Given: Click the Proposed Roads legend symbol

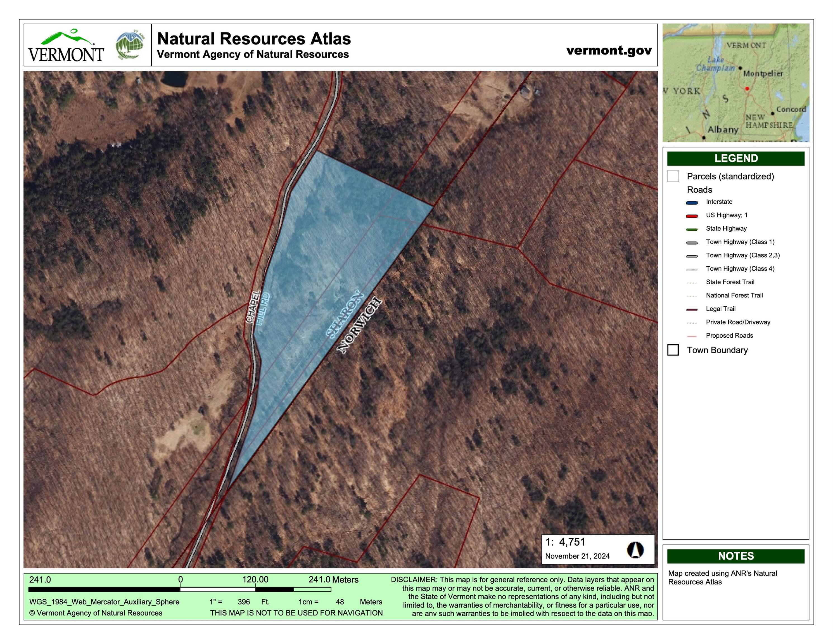Looking at the screenshot, I should (x=692, y=336).
